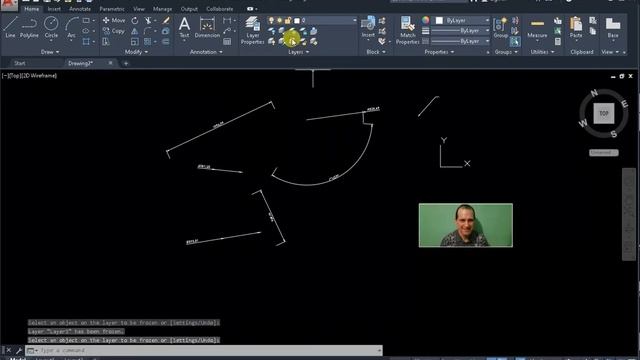Screen dimensions: 640x360
Task: Click the TOP face of ViewCube
Action: pos(604,113)
